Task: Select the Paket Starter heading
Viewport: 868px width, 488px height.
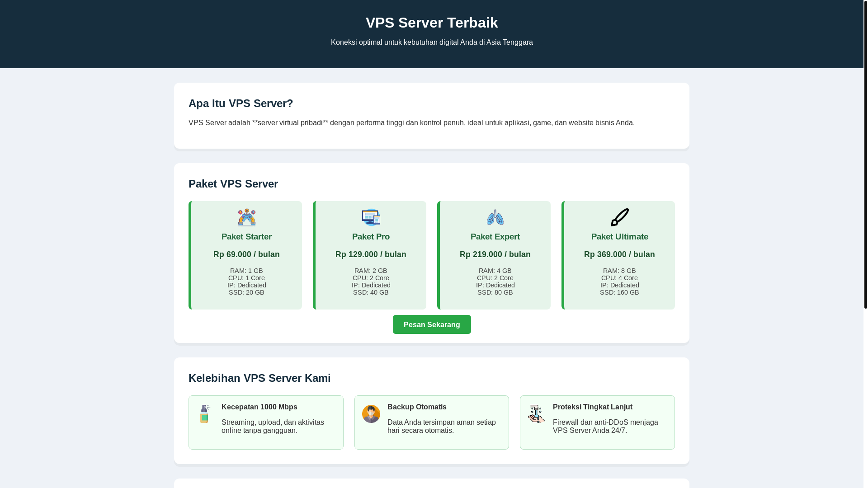Action: point(246,237)
